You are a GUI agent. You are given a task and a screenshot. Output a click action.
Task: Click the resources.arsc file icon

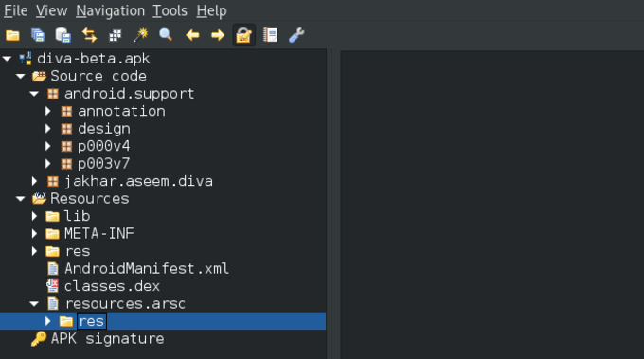(53, 304)
